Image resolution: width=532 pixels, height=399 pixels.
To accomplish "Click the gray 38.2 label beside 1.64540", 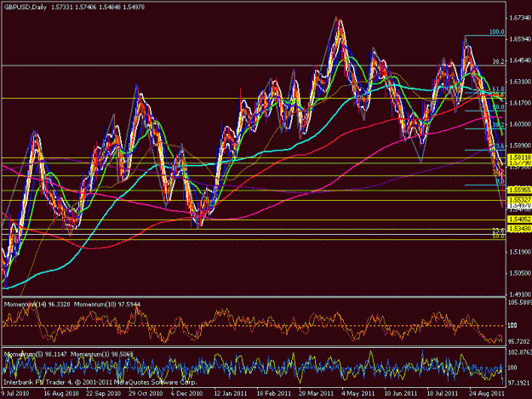I will 499,61.
